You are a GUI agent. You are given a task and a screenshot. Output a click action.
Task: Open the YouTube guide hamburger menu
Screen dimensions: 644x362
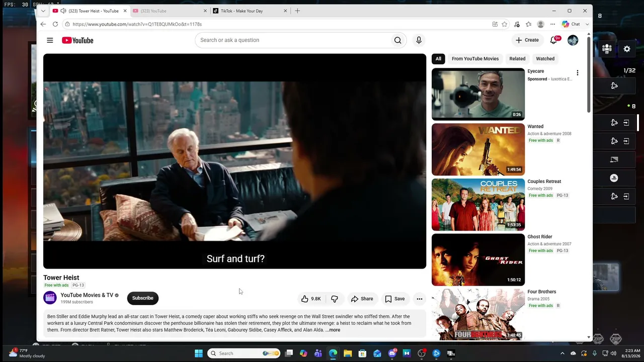coord(50,40)
